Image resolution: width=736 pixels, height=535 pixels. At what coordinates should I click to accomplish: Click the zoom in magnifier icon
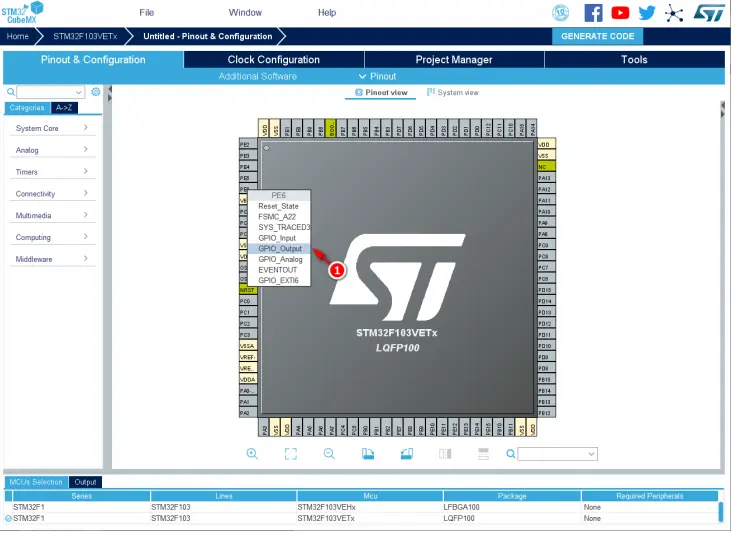click(252, 453)
